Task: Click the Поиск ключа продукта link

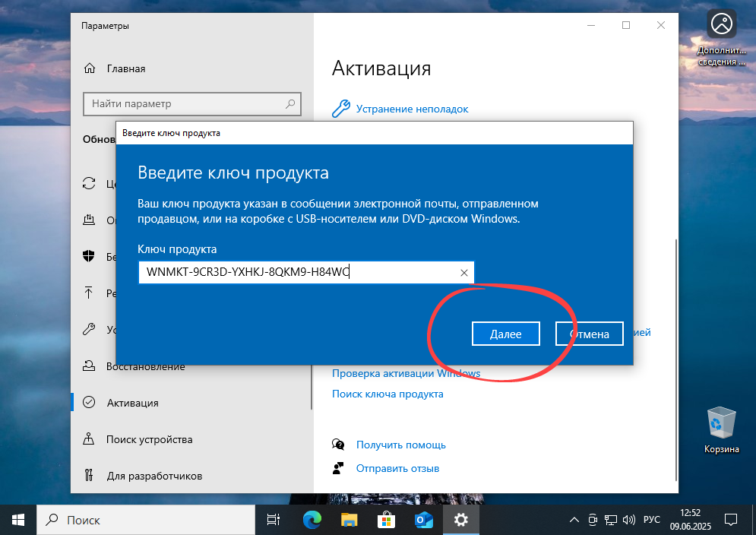Action: click(387, 394)
